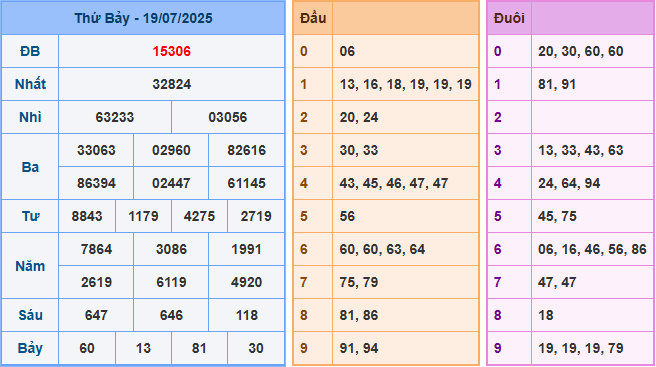
Task: Click Đuôi row 8 value 18
Action: click(546, 315)
